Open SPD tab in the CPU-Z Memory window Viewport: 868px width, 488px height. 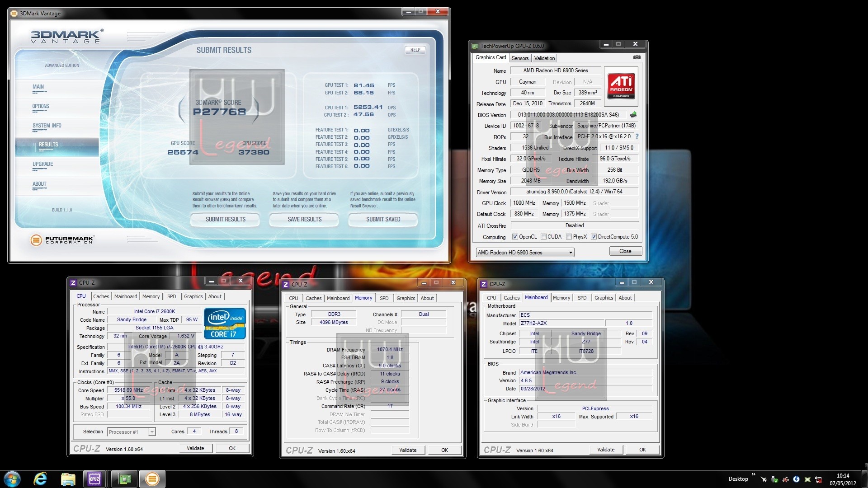point(384,298)
